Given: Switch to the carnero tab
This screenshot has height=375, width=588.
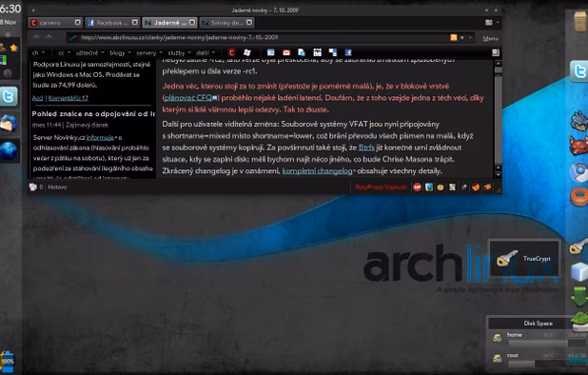Looking at the screenshot, I should click(x=55, y=23).
